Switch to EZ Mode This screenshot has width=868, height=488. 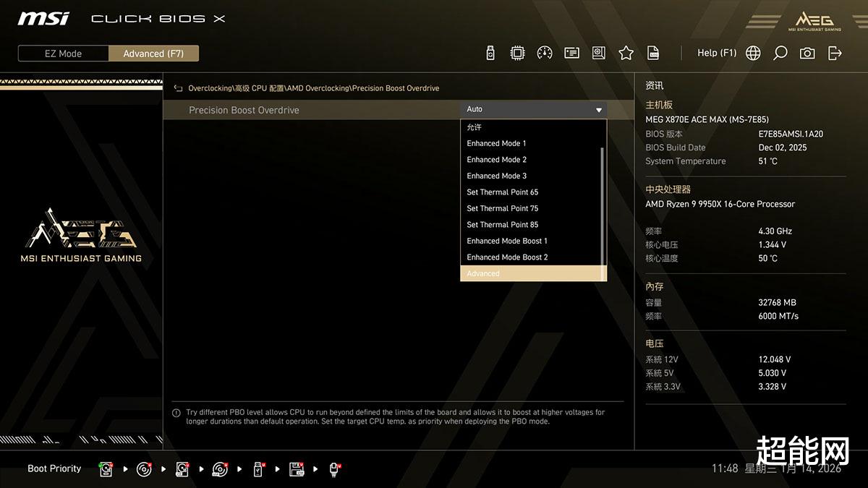(64, 53)
